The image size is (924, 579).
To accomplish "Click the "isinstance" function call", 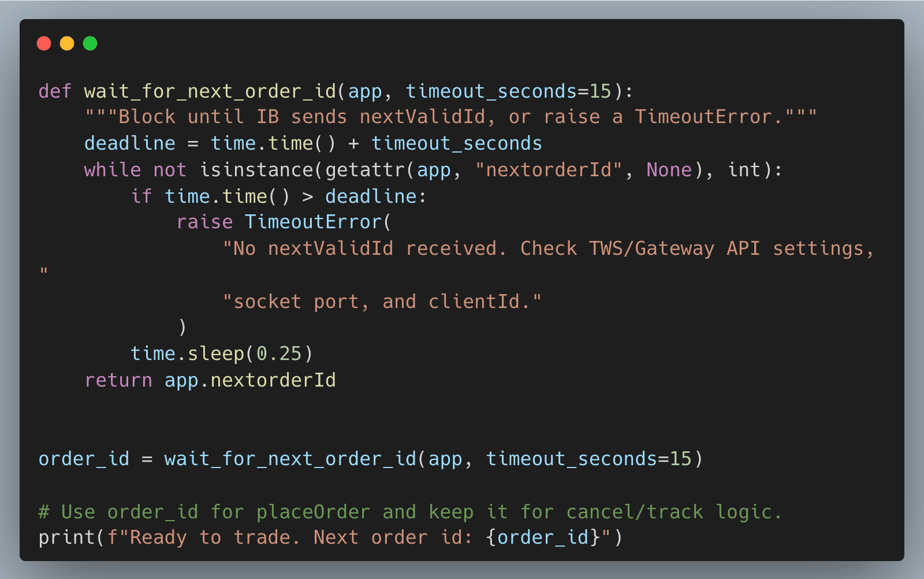I will (x=256, y=170).
